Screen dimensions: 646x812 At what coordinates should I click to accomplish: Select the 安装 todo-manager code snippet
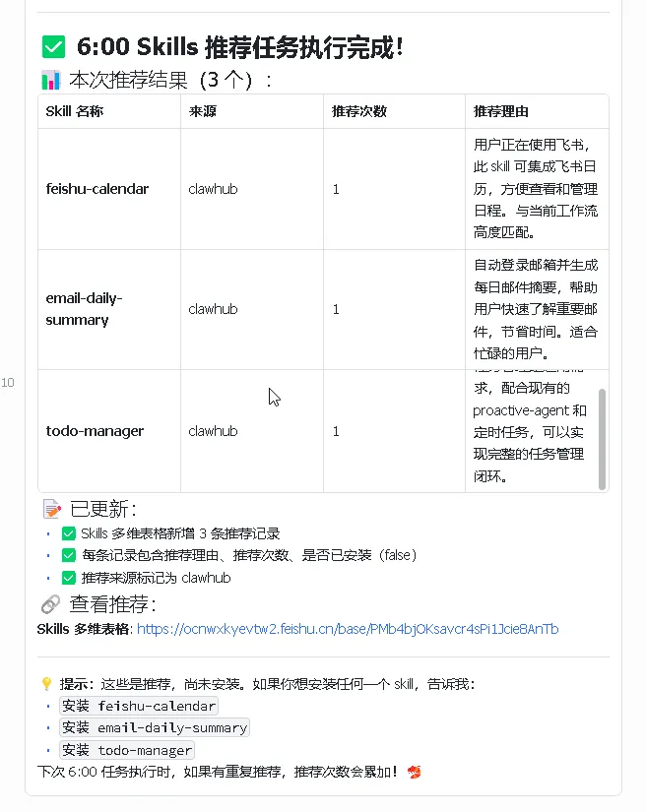(127, 750)
